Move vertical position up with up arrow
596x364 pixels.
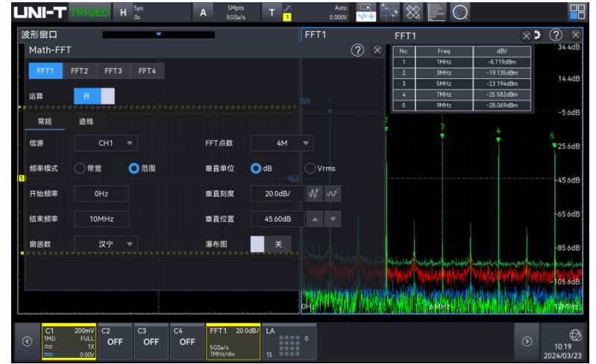tap(314, 219)
